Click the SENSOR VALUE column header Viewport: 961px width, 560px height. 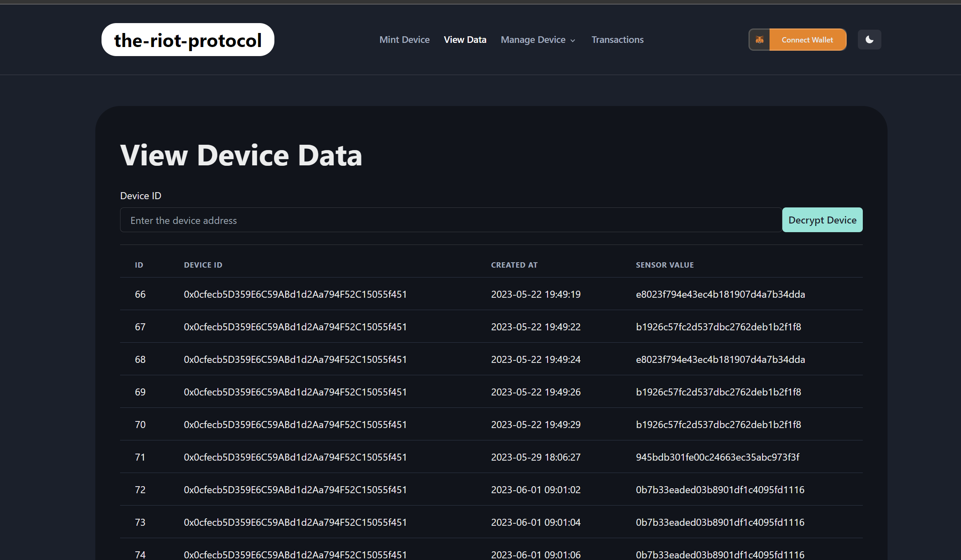(664, 265)
